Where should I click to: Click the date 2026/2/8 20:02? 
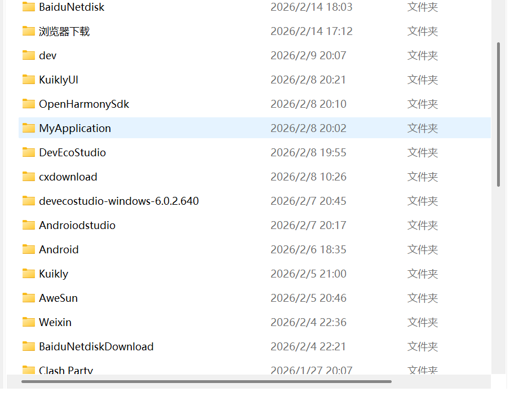[308, 129]
